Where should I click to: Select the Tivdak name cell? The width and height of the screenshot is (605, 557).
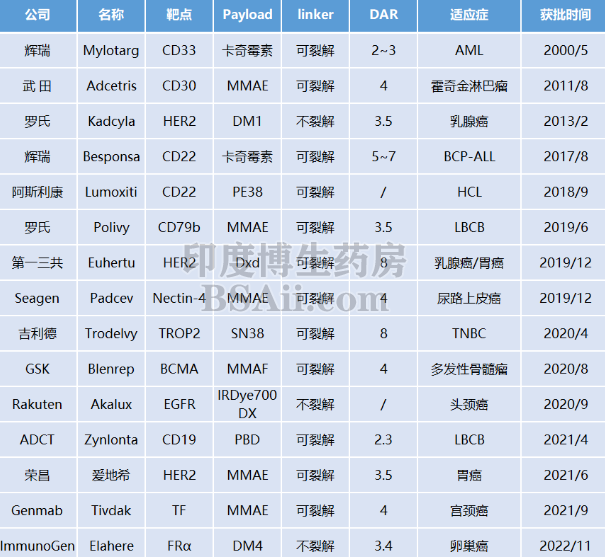(x=111, y=510)
